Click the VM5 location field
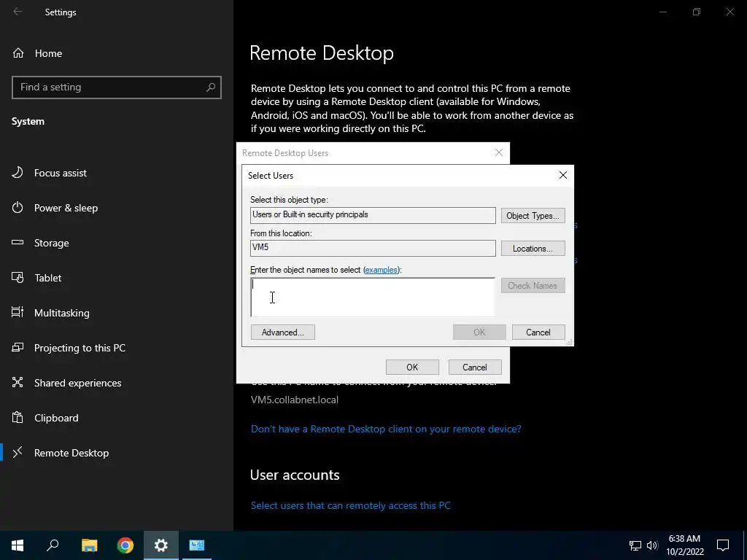Viewport: 747px width, 560px height. point(373,248)
